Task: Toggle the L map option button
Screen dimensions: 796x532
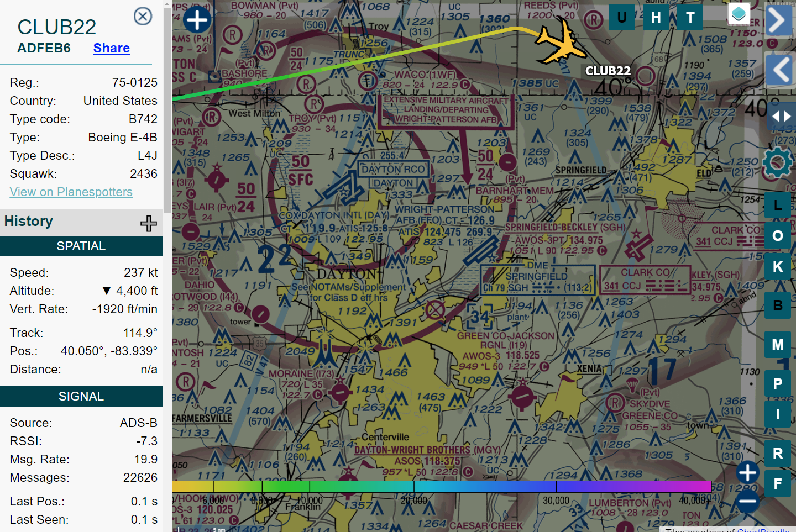Action: [778, 205]
